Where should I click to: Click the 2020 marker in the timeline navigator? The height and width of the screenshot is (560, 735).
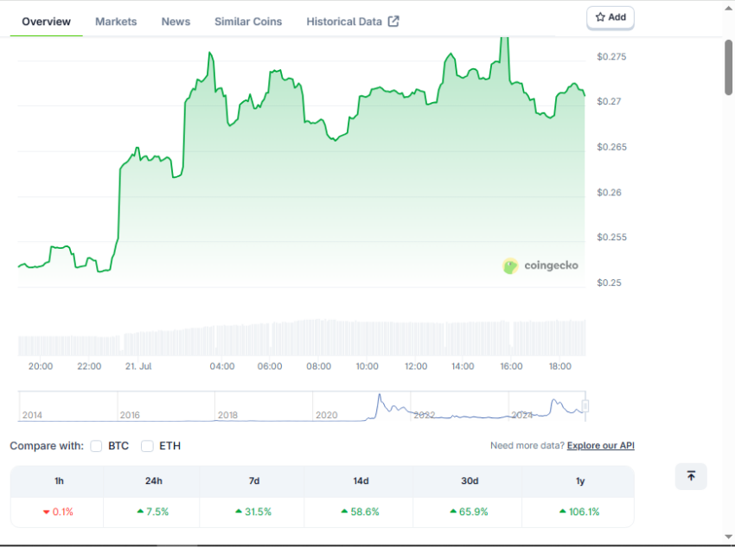(326, 415)
